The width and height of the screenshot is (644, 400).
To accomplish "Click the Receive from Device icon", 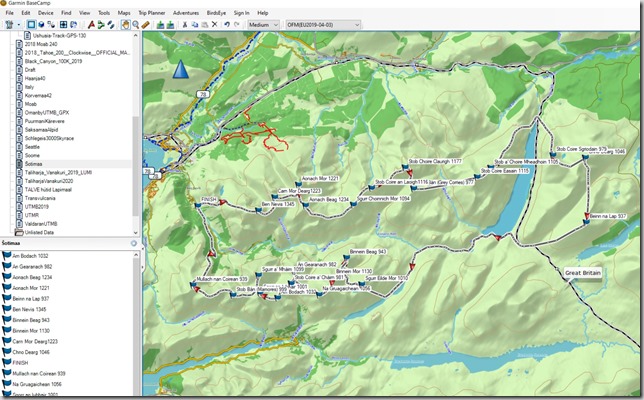I will pyautogui.click(x=170, y=25).
